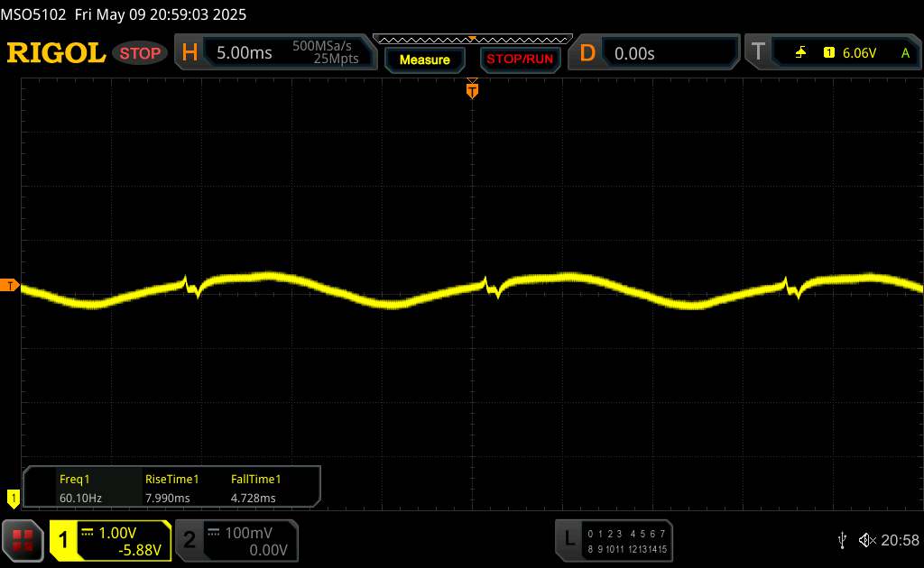Screen dimensions: 924x568
Task: Select the rising edge trigger icon
Action: click(800, 53)
